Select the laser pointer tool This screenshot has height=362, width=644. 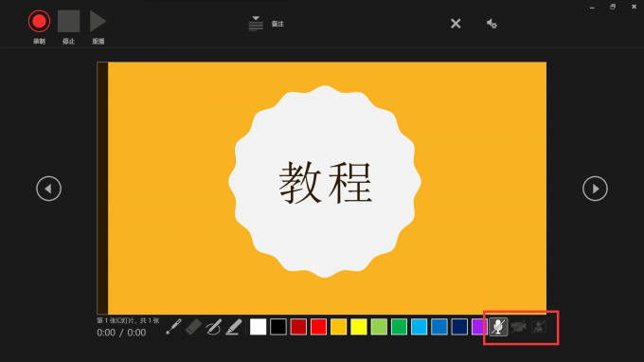(173, 327)
